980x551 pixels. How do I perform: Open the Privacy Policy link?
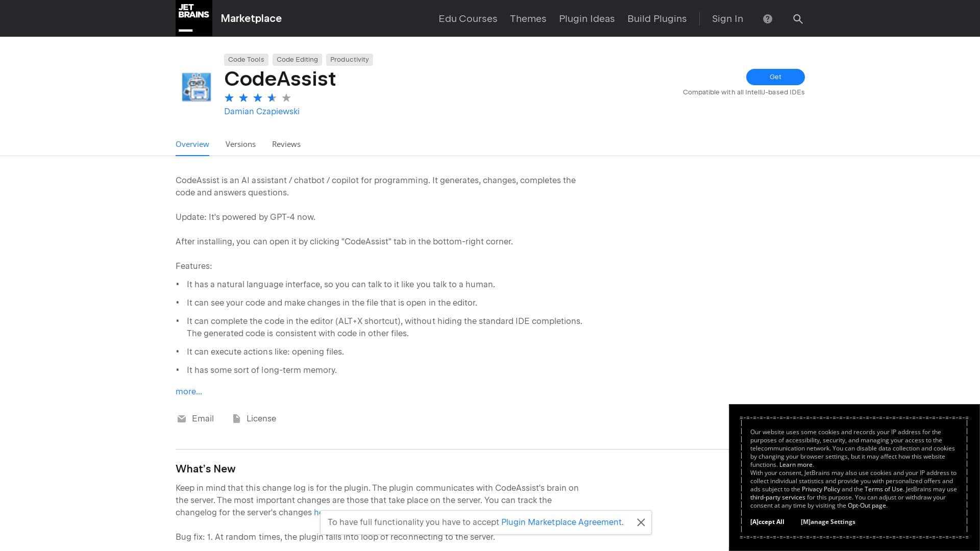point(820,489)
